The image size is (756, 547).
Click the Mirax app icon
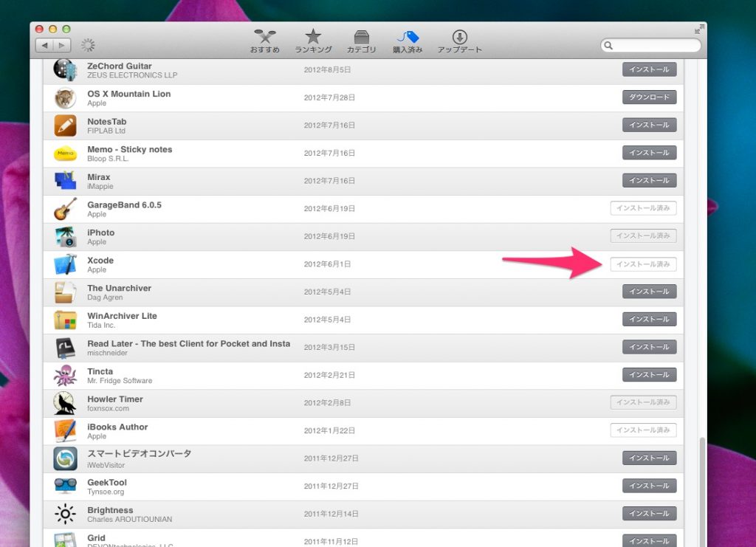(x=65, y=181)
